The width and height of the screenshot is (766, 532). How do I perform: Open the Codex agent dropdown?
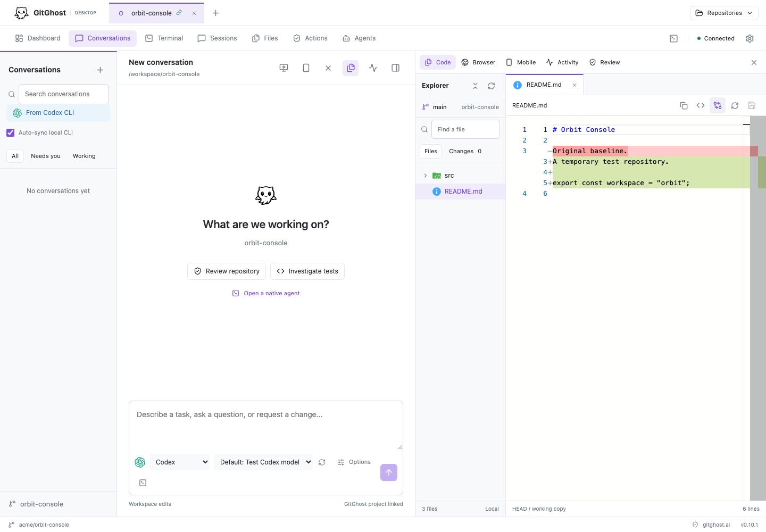pos(180,462)
